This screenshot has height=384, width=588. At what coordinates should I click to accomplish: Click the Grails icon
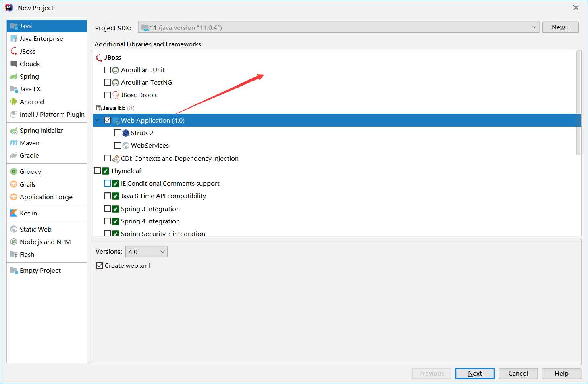tap(14, 184)
